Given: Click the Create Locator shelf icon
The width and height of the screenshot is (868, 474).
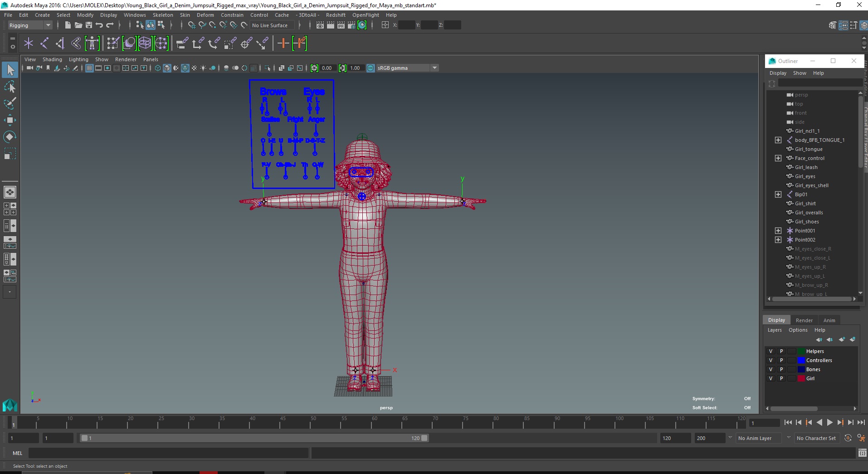Looking at the screenshot, I should [x=29, y=44].
